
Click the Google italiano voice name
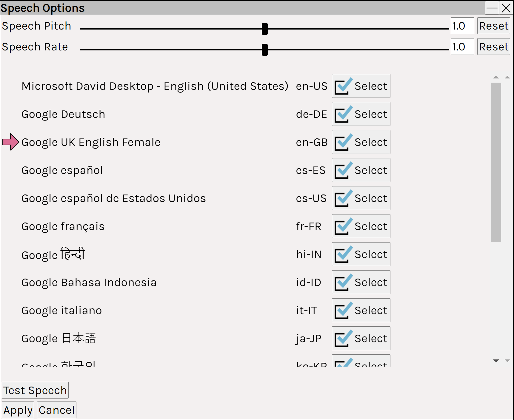61,311
